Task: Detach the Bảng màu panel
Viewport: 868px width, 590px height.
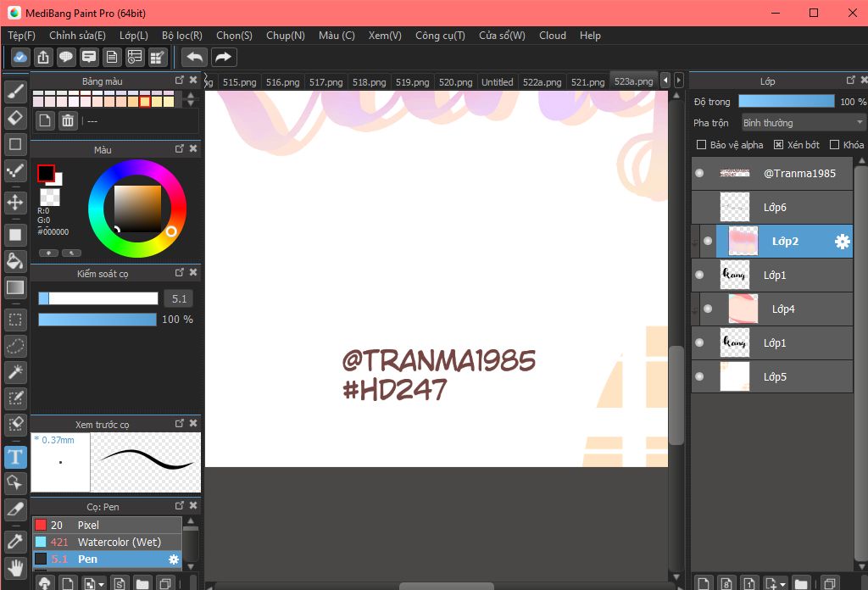Action: [x=180, y=81]
